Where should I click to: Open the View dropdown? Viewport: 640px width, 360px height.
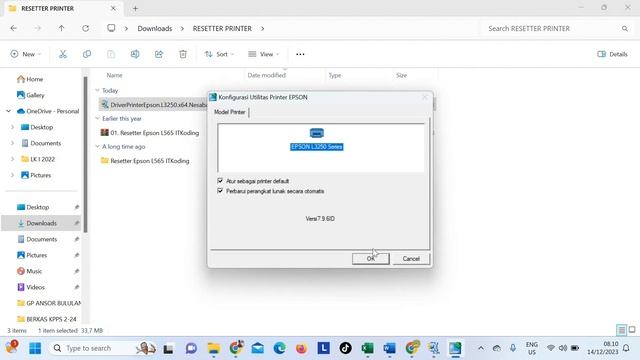264,54
